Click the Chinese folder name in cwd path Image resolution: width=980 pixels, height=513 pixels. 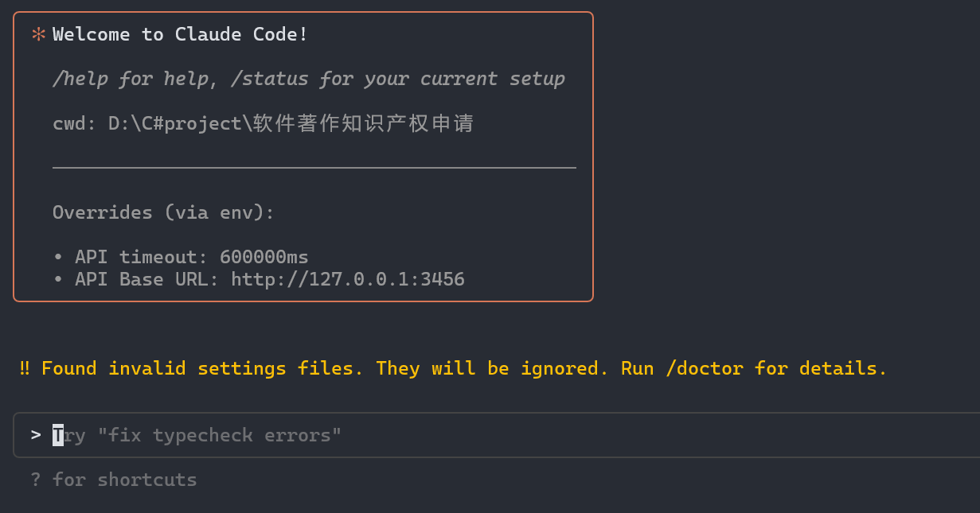coord(363,123)
